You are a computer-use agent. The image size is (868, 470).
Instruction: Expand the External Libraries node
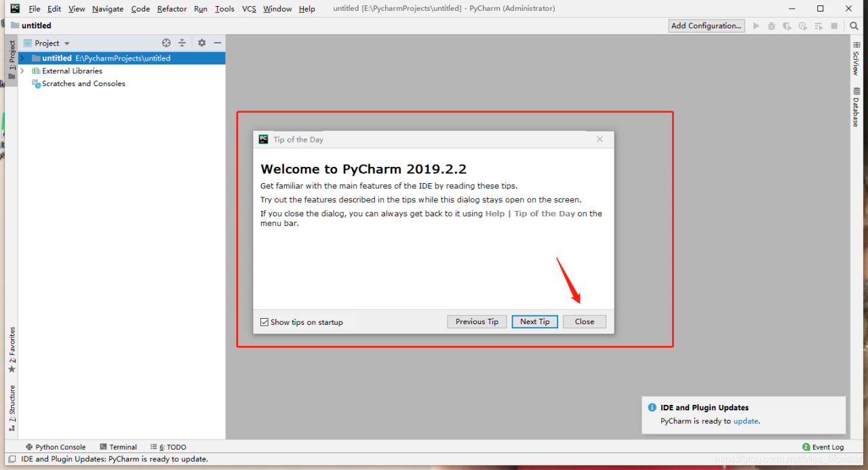pos(22,71)
